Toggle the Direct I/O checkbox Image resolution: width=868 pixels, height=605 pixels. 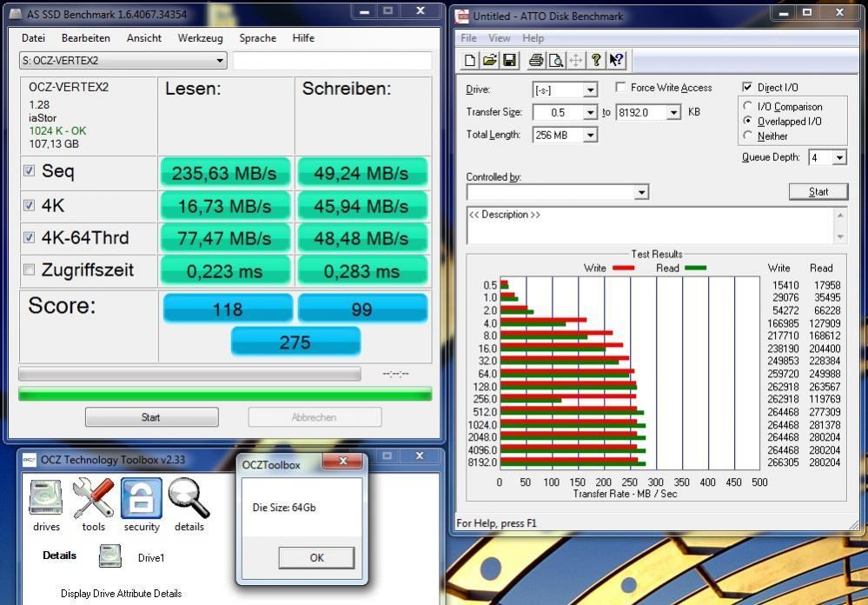point(747,87)
